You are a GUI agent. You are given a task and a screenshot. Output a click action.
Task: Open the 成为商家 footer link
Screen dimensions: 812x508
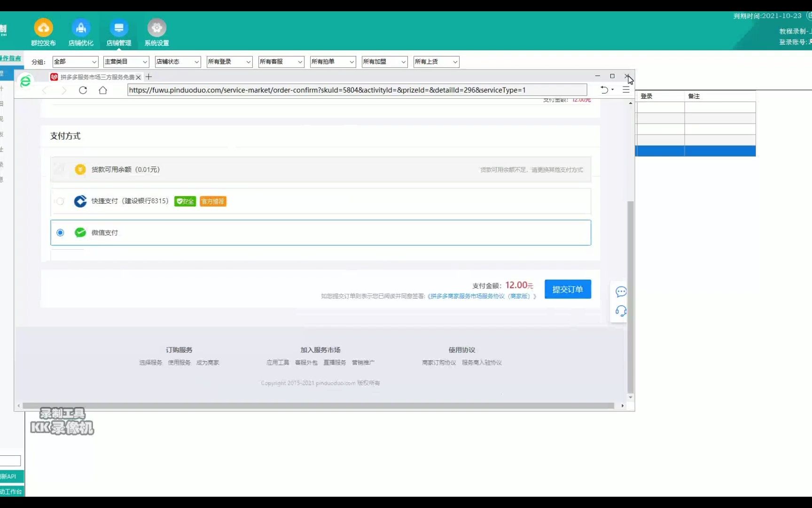208,363
